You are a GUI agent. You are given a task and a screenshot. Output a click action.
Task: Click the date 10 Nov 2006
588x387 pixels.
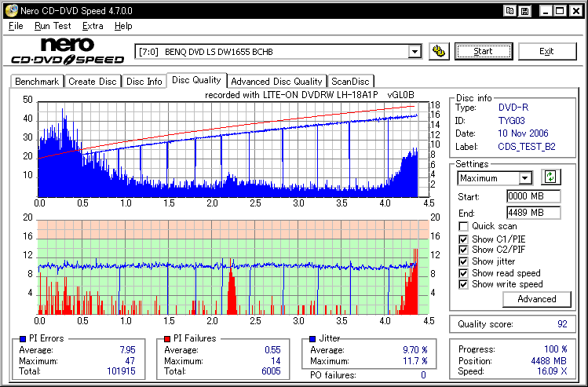coord(523,133)
